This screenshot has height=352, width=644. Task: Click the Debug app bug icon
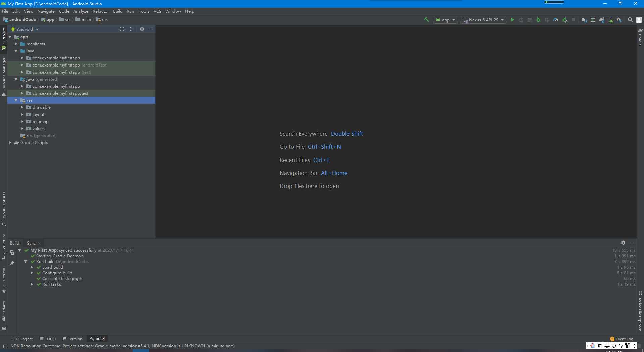(x=538, y=20)
